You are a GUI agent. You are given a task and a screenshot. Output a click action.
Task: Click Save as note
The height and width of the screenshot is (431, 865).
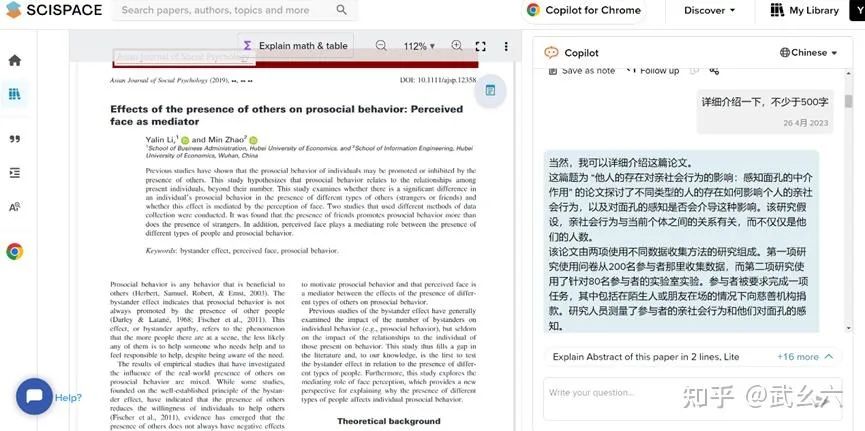(582, 71)
